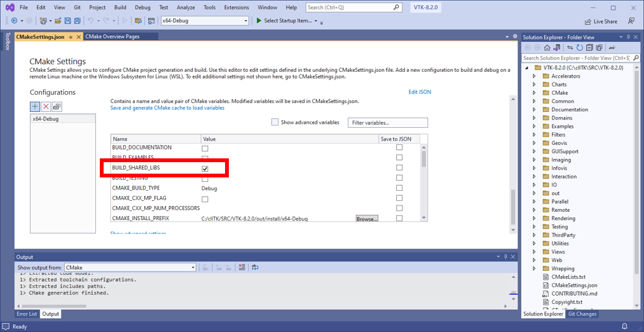Switch to the Git Changes tab
The width and height of the screenshot is (644, 332).
(582, 314)
